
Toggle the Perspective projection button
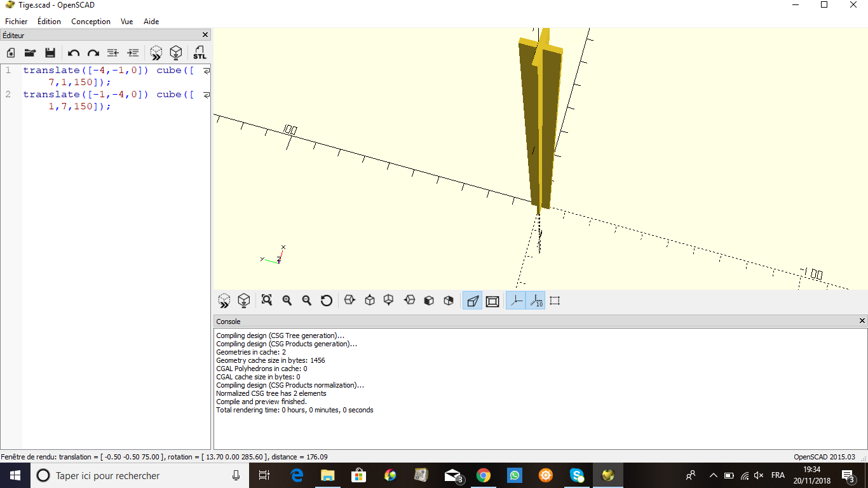pyautogui.click(x=472, y=301)
